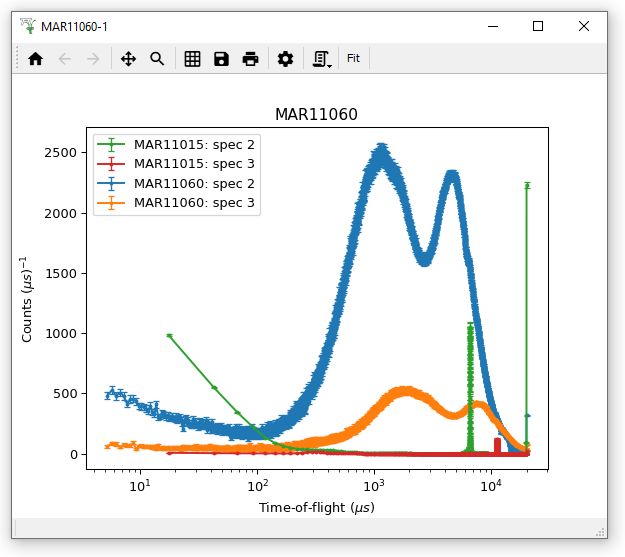This screenshot has width=625, height=557.
Task: Maximize the MAR11060-1 window
Action: [538, 26]
